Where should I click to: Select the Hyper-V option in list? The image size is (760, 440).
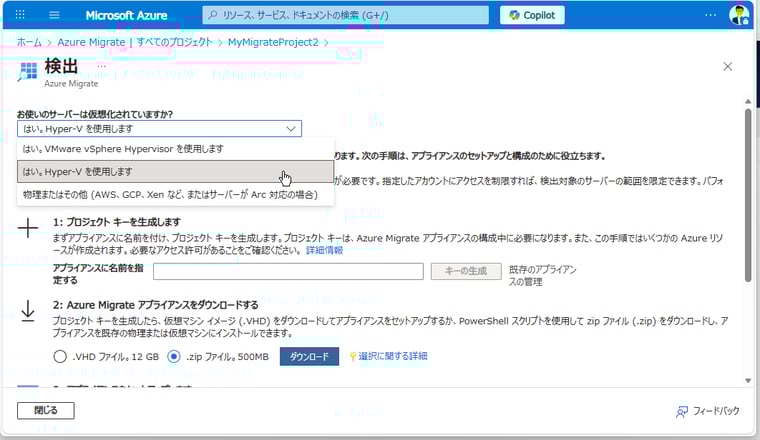175,172
